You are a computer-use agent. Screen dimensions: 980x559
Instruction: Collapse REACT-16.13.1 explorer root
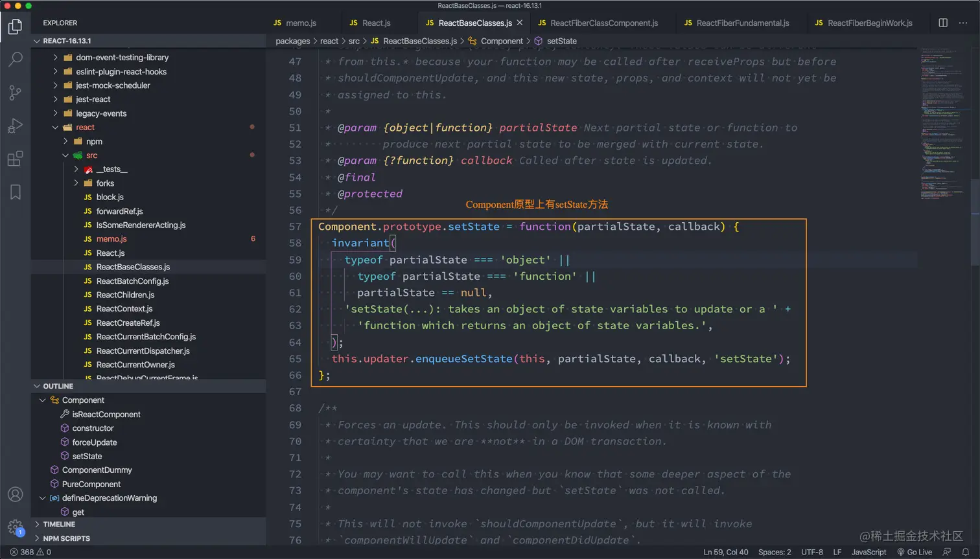point(148,41)
